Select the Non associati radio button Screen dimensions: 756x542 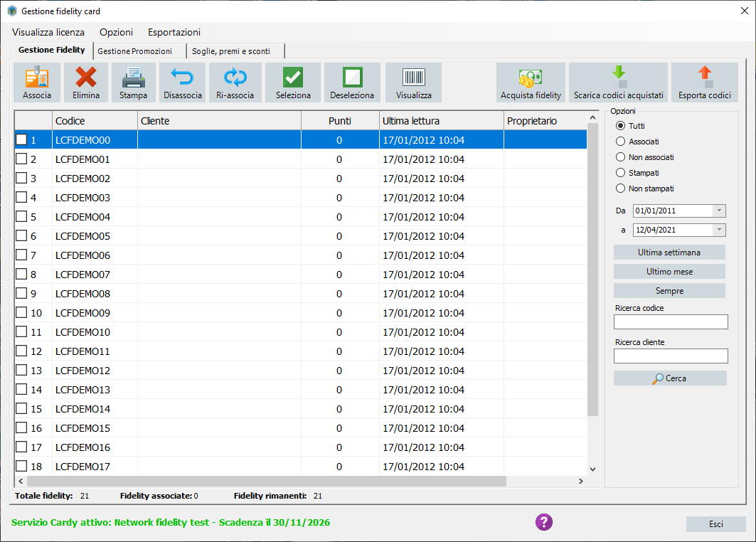(621, 157)
